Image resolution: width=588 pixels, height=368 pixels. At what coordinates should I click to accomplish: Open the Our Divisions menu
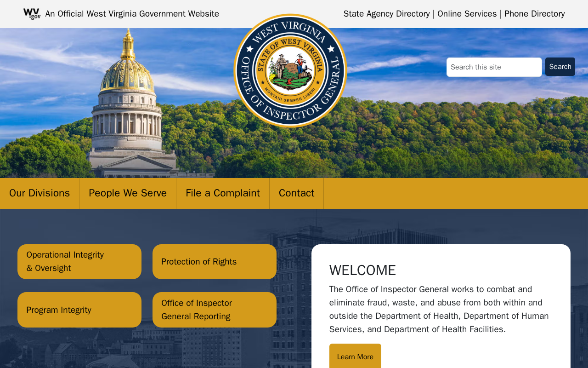(x=40, y=193)
